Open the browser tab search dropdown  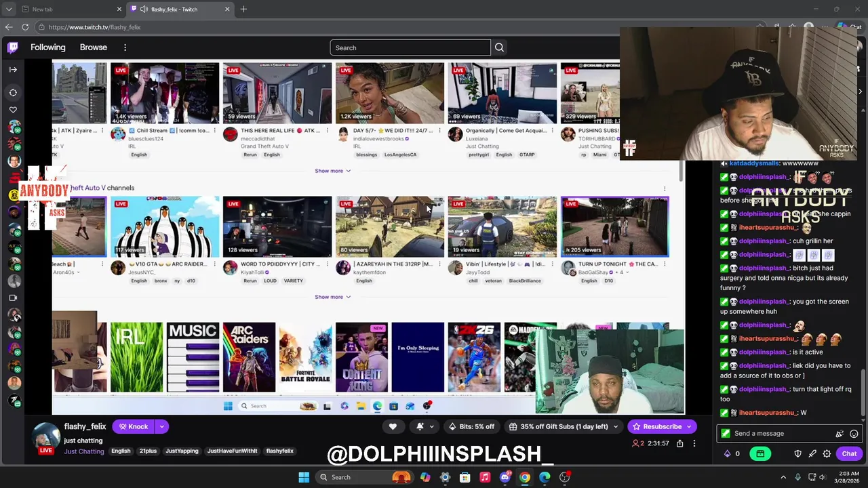(x=9, y=9)
